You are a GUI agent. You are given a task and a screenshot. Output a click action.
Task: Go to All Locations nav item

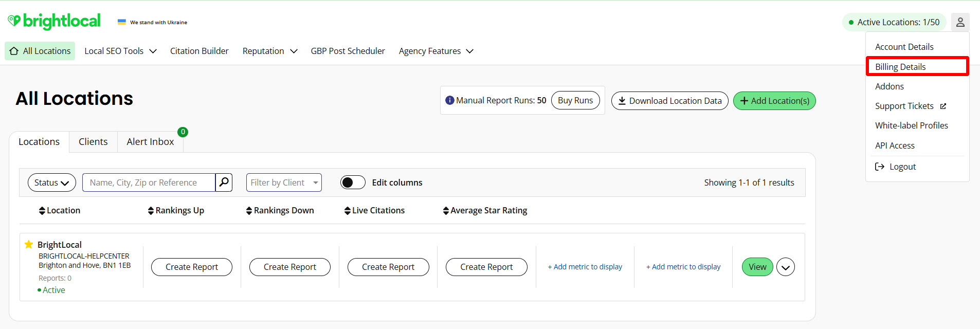(40, 51)
